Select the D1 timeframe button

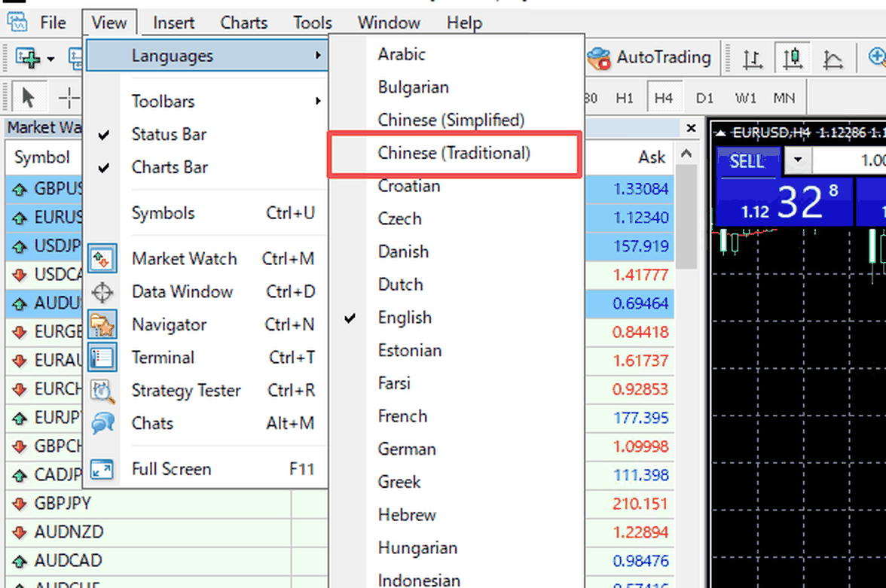[x=704, y=99]
